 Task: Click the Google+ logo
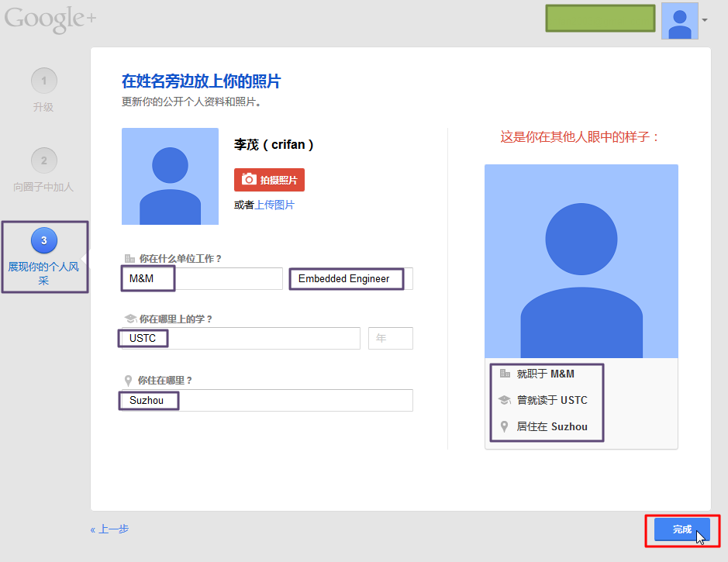point(50,19)
